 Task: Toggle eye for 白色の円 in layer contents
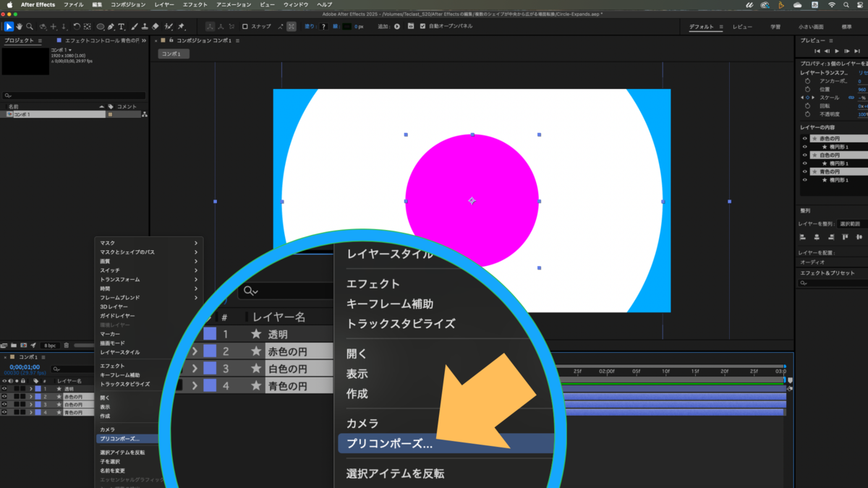coord(805,155)
